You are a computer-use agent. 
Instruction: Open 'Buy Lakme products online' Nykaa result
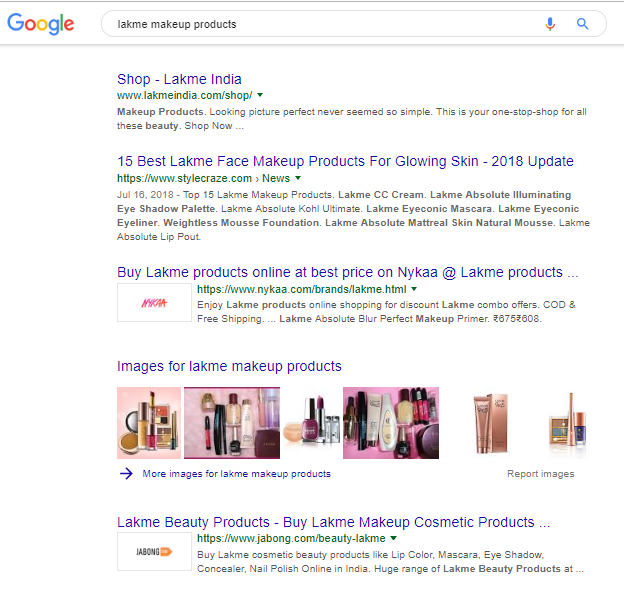click(347, 272)
